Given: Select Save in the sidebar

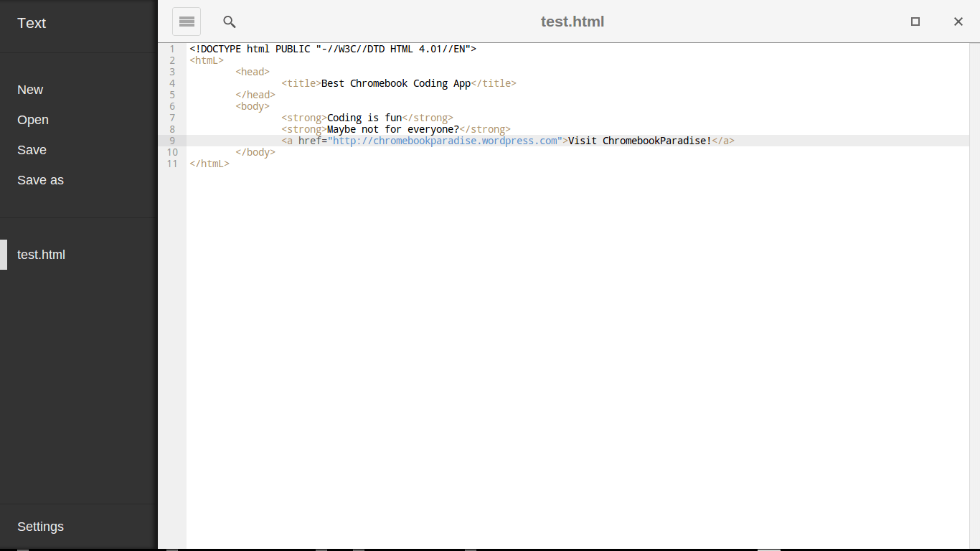Looking at the screenshot, I should click(x=32, y=150).
